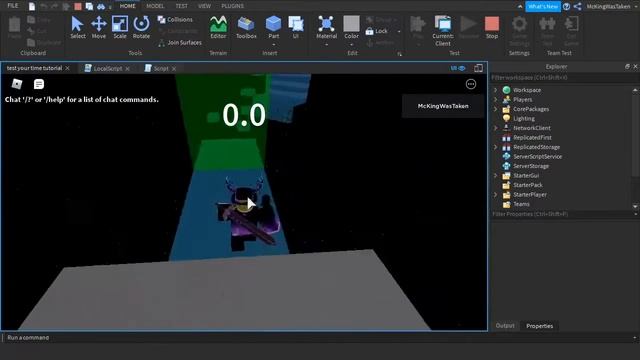Expand the NetworkClient tree node
The height and width of the screenshot is (360, 640).
tap(496, 128)
